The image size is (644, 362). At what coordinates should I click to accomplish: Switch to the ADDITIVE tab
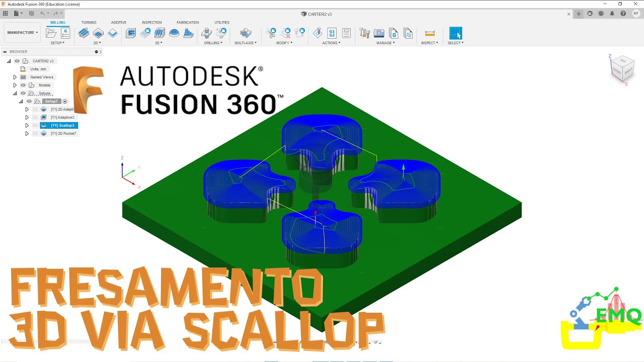(x=119, y=23)
